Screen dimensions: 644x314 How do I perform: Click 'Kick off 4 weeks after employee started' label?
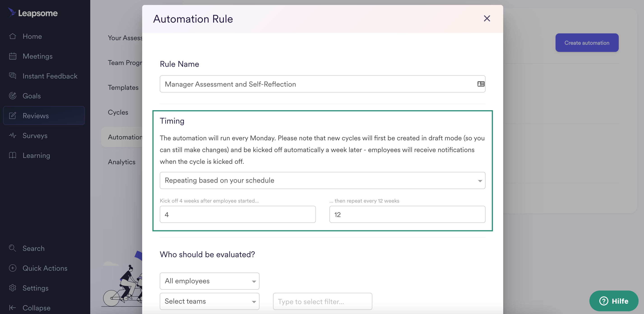(209, 201)
